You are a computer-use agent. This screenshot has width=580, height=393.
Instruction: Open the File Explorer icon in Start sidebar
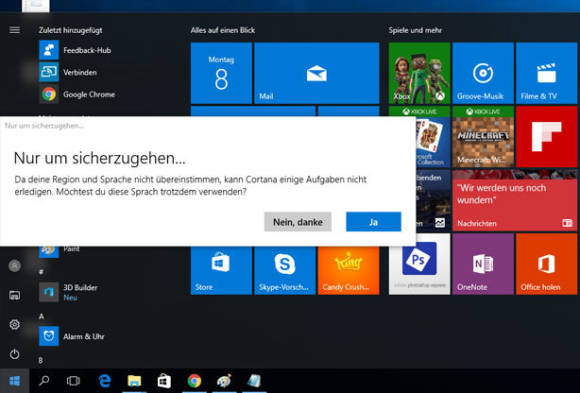(14, 295)
